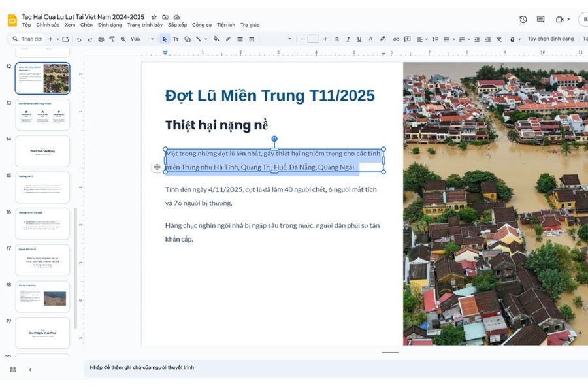Toggle bold formatting

pos(337,39)
